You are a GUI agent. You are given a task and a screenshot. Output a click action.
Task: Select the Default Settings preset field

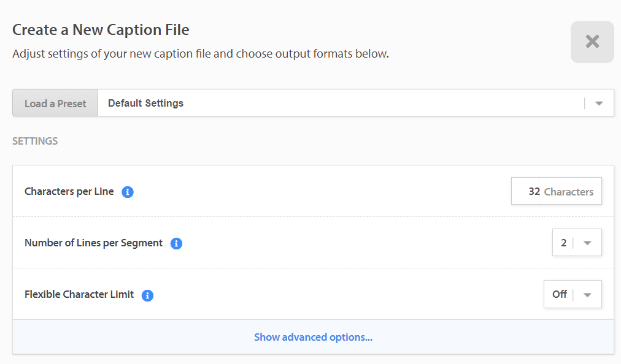tap(356, 103)
